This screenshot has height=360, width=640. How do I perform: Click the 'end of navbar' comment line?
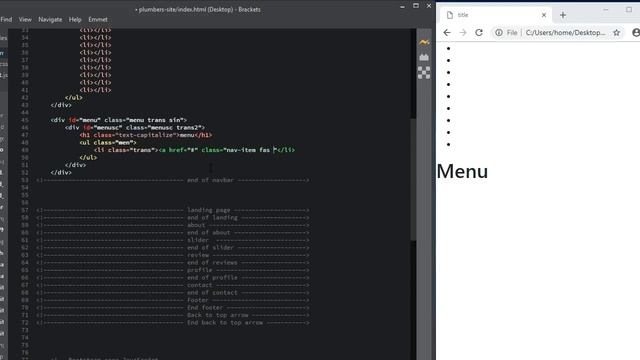point(173,180)
